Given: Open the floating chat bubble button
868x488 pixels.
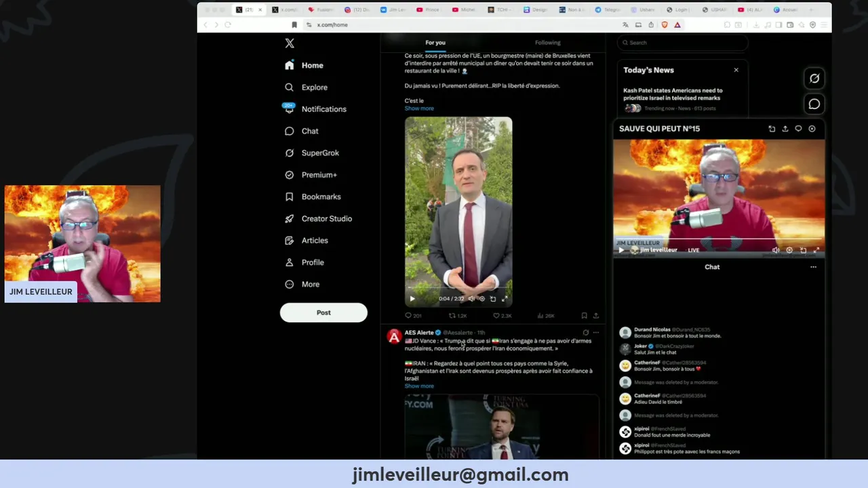Looking at the screenshot, I should 814,104.
